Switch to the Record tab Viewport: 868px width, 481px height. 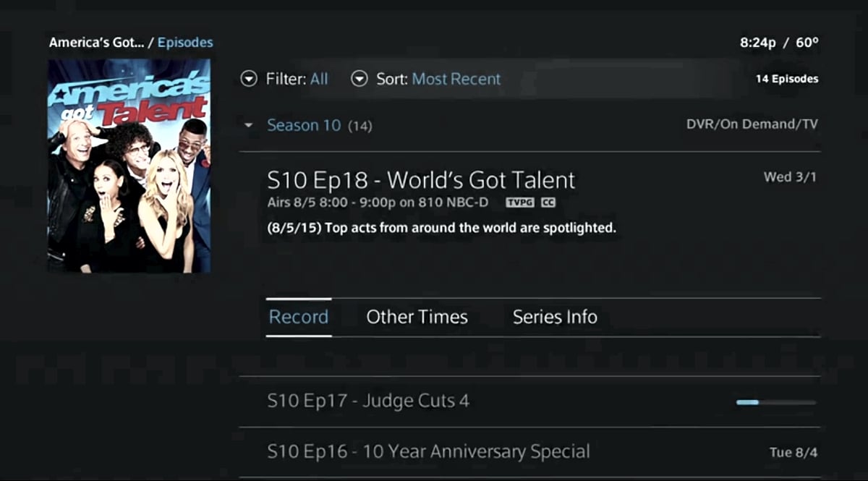coord(299,316)
